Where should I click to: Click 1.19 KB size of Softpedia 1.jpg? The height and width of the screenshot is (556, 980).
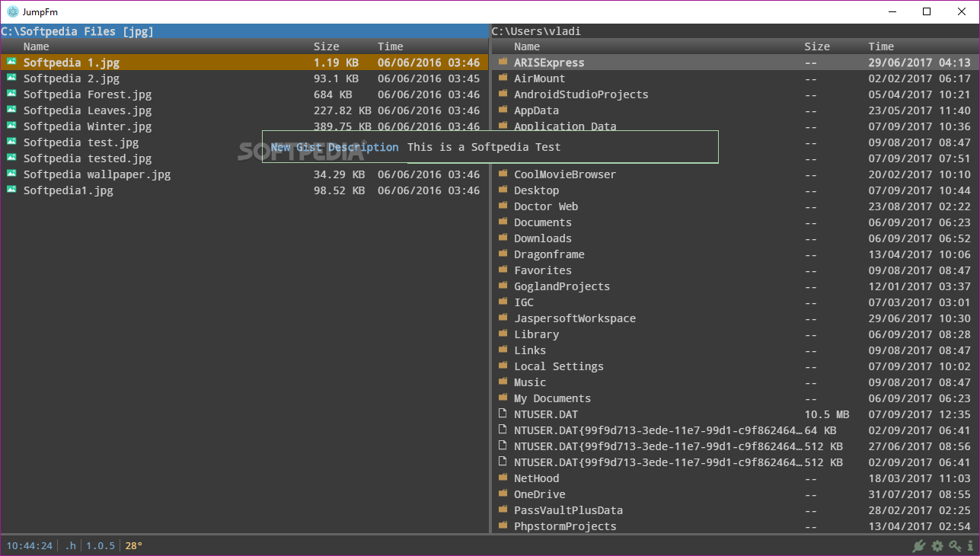[x=336, y=62]
